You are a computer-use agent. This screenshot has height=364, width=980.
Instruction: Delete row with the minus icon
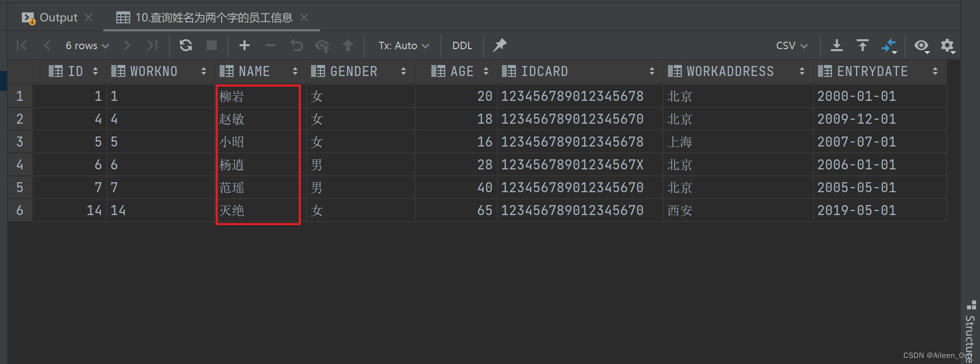tap(270, 45)
